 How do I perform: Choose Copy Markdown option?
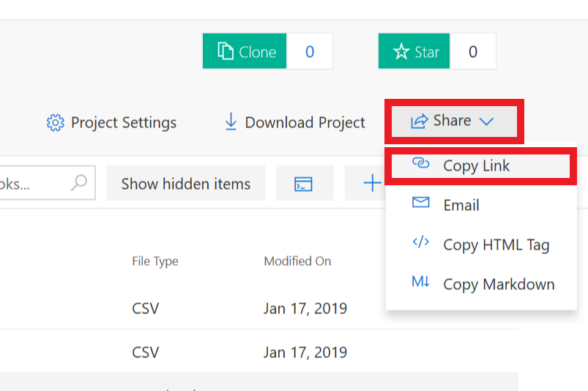[x=481, y=284]
